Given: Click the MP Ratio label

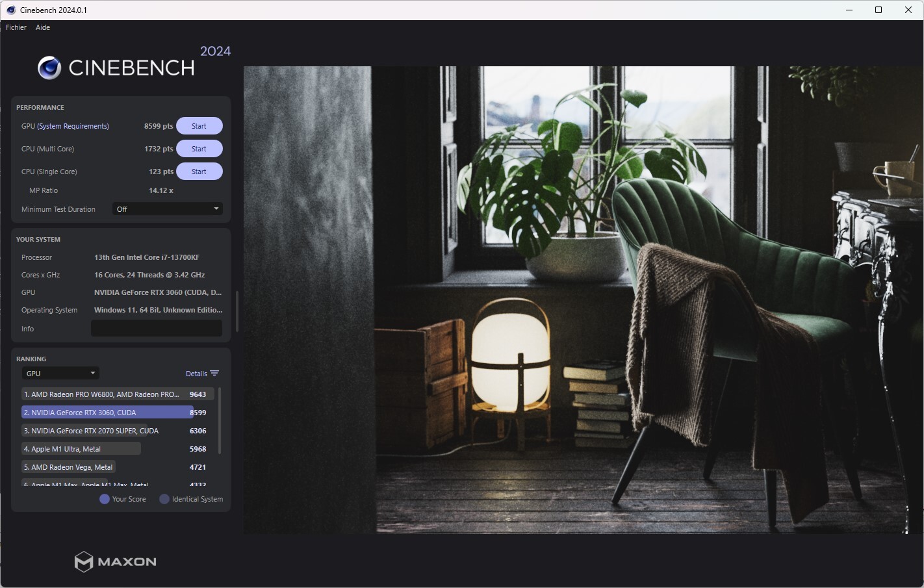Looking at the screenshot, I should 44,190.
